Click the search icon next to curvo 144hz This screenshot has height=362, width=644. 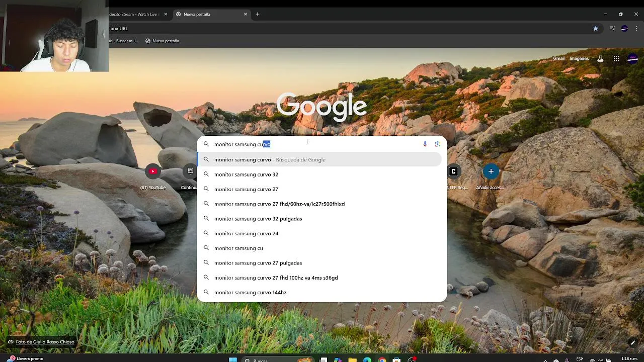coord(206,293)
